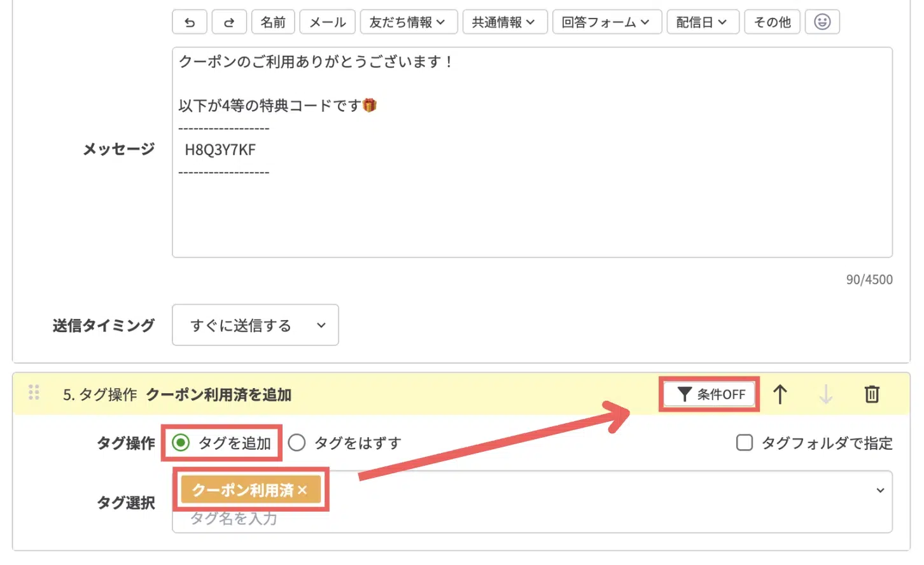This screenshot has height=565, width=924.
Task: Click the undo arrow button
Action: 190,22
